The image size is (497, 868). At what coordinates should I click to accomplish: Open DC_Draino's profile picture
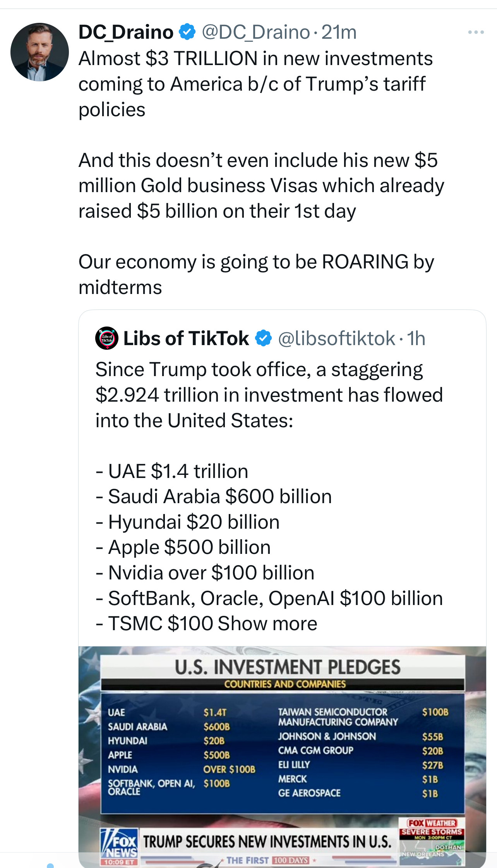point(39,52)
